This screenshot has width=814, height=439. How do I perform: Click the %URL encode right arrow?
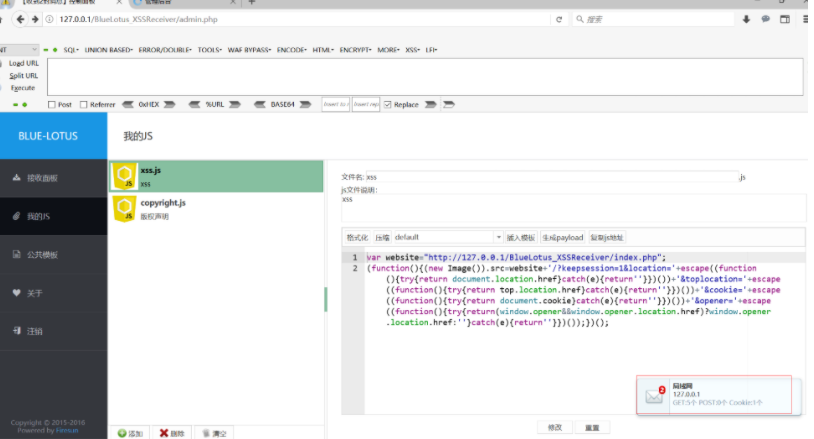coord(235,104)
